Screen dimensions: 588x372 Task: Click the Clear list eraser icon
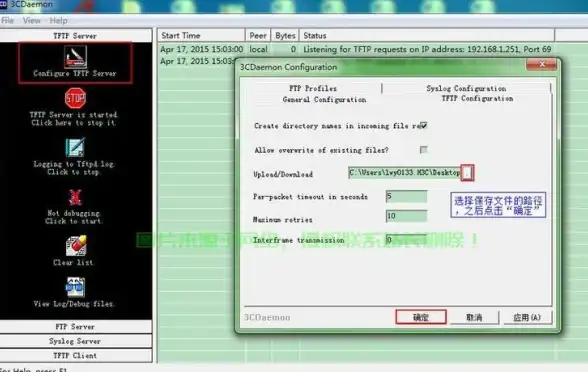[76, 246]
